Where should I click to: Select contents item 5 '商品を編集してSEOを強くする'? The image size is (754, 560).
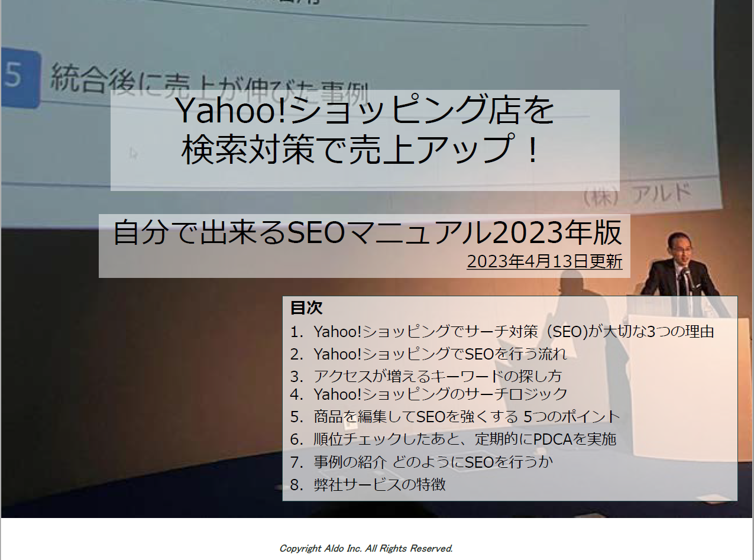[x=455, y=417]
